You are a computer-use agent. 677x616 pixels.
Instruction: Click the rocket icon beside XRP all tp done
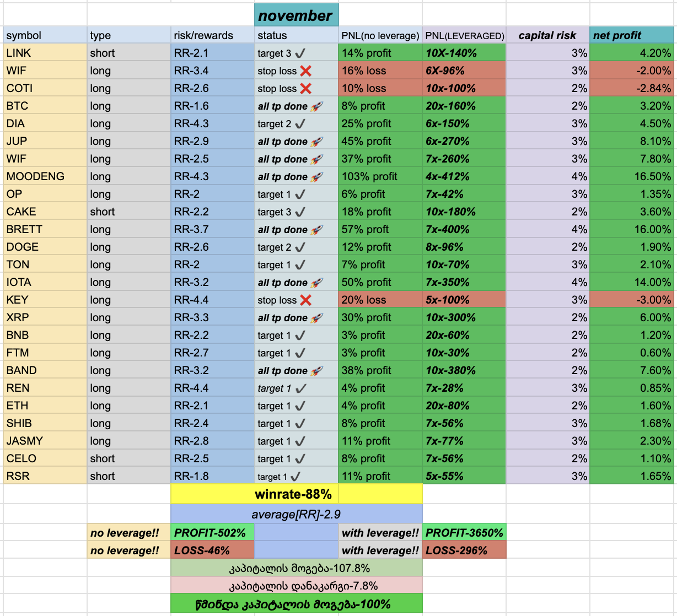pyautogui.click(x=316, y=318)
